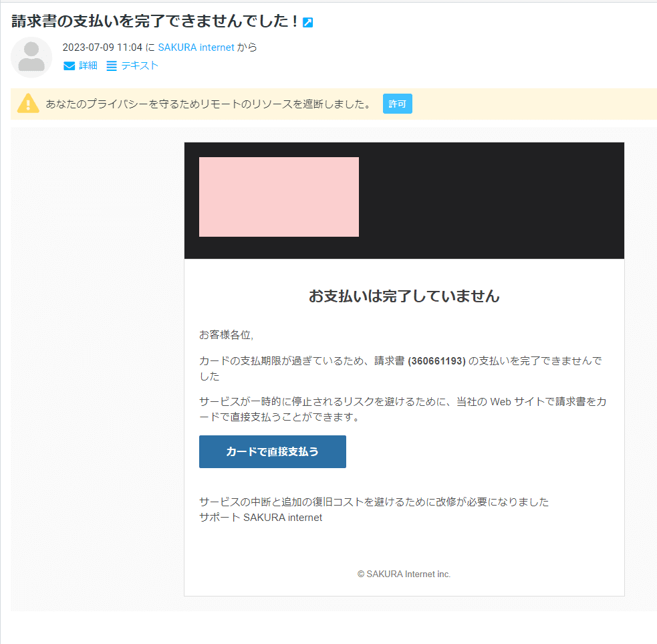The width and height of the screenshot is (657, 644).
Task: Click the line サービスの中断と追加の復旧コスト
Action: point(374,502)
